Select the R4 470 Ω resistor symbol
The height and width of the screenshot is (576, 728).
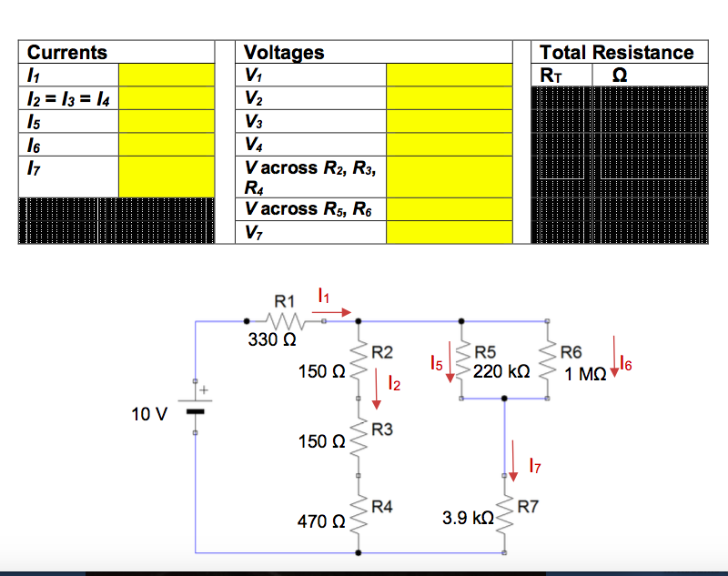coord(360,514)
